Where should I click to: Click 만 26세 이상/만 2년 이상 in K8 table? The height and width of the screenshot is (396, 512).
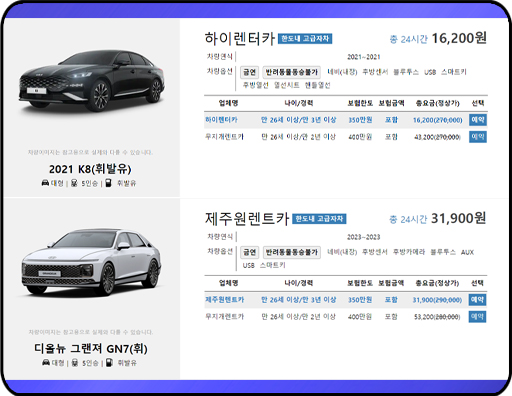pos(299,137)
